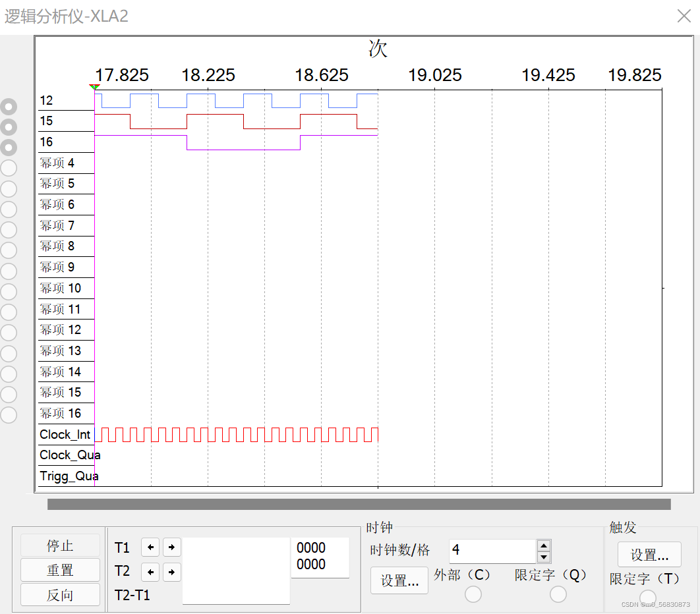Click the T1 cursor marker triangle
The image size is (700, 614).
(x=94, y=86)
